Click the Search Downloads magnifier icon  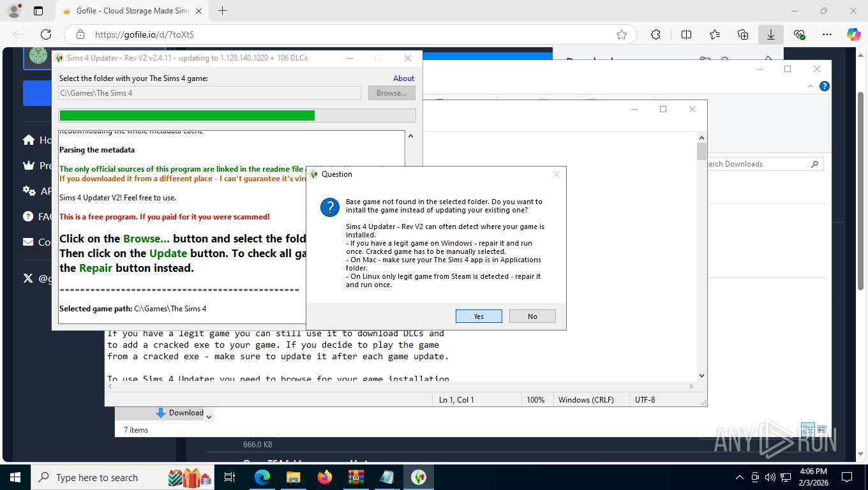click(x=814, y=164)
